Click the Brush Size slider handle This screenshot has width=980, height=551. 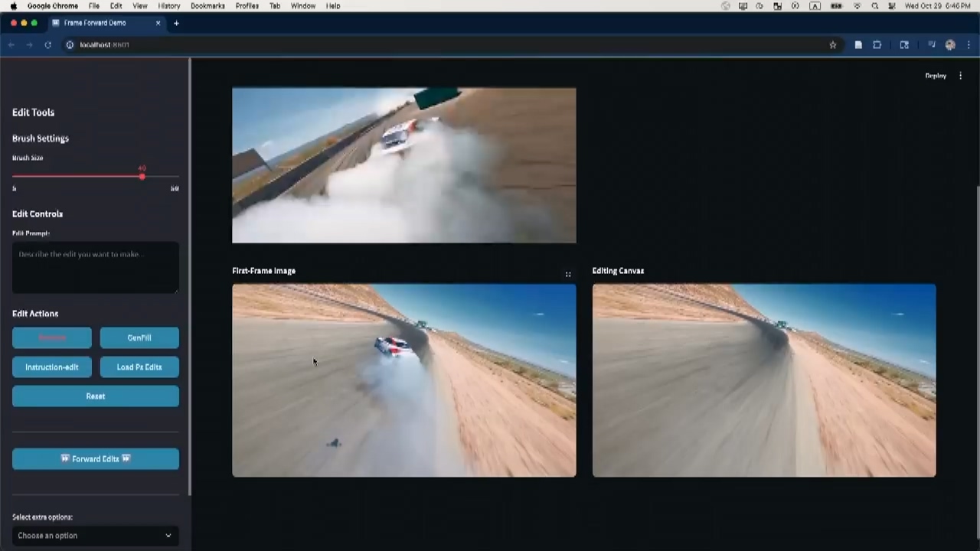click(142, 177)
